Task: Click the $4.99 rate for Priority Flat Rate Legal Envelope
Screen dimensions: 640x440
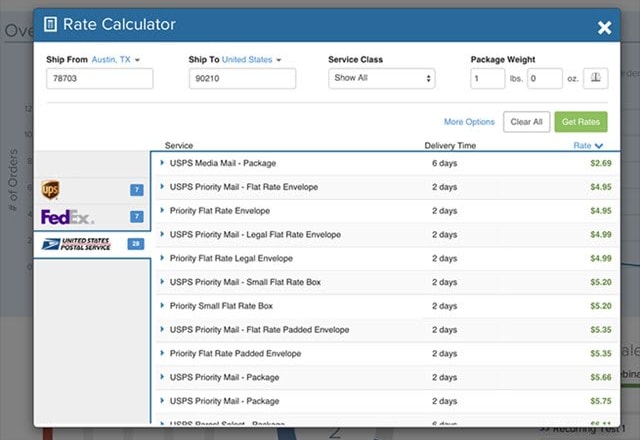Action: 601,258
